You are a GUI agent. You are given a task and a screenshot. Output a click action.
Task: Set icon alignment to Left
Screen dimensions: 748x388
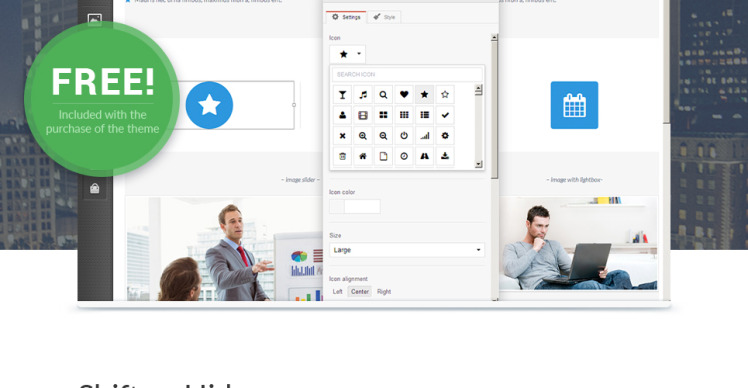point(337,292)
